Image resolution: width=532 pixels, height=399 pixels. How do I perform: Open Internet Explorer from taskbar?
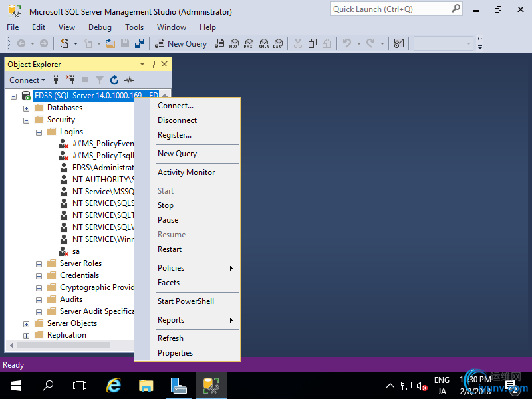pos(114,386)
